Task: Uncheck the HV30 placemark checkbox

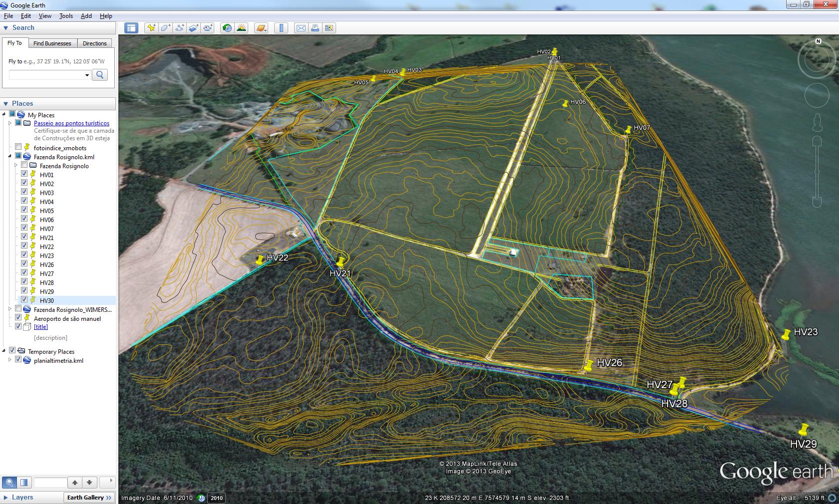Action: pyautogui.click(x=24, y=300)
